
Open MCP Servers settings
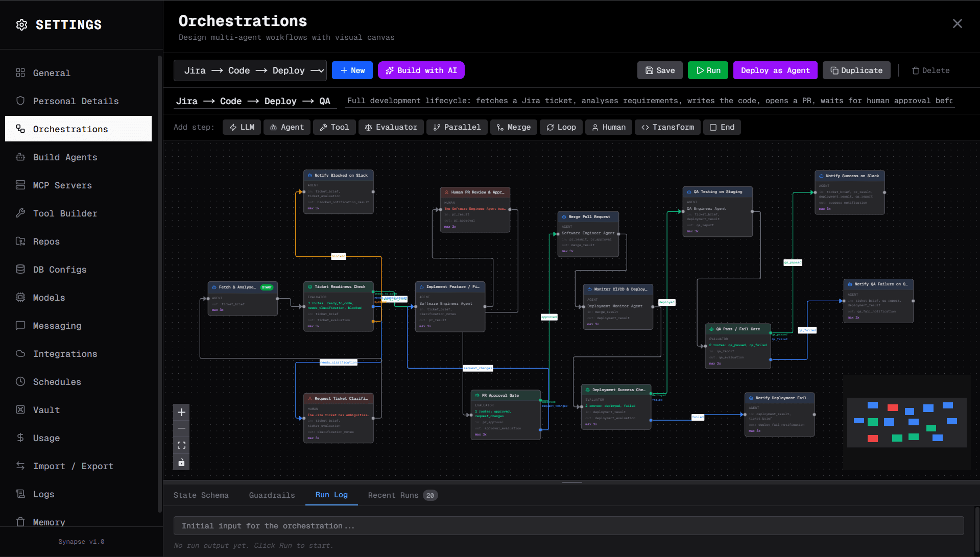(78, 185)
